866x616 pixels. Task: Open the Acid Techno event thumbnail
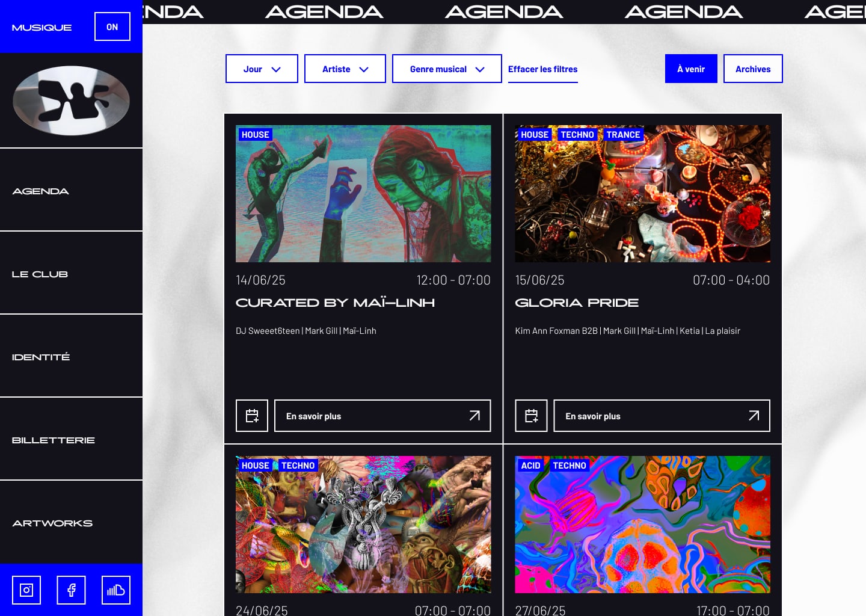coord(642,525)
